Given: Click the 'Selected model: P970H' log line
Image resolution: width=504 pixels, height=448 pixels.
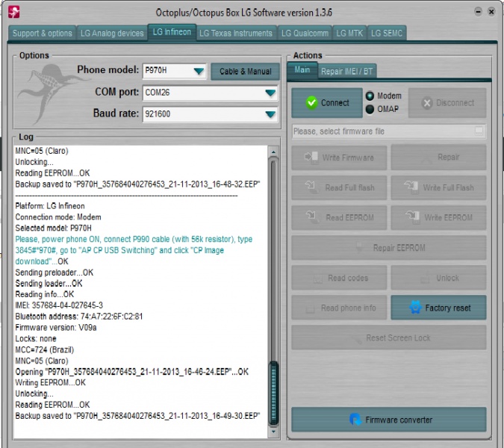Looking at the screenshot, I should pyautogui.click(x=53, y=228).
